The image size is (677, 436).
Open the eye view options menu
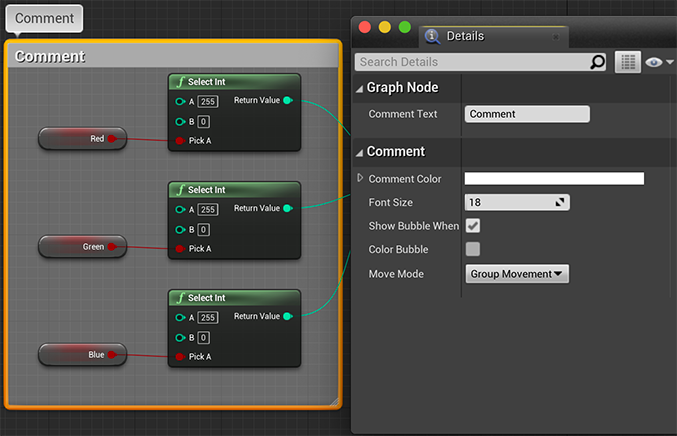click(658, 62)
